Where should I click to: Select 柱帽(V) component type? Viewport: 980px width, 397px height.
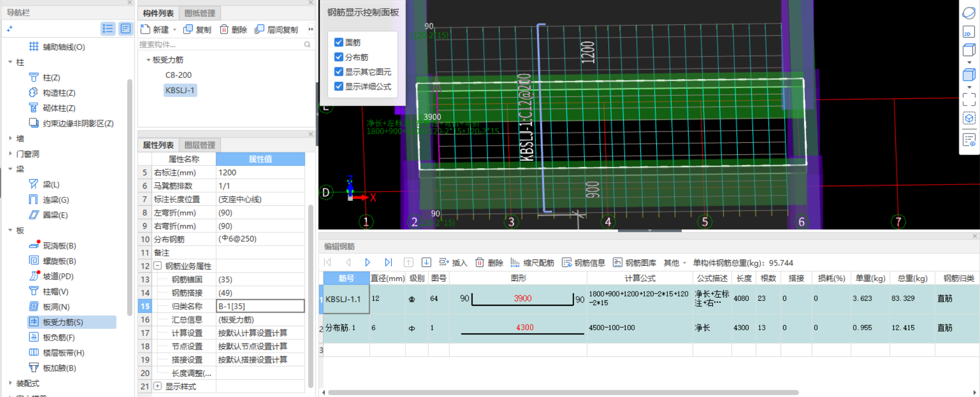pyautogui.click(x=49, y=292)
